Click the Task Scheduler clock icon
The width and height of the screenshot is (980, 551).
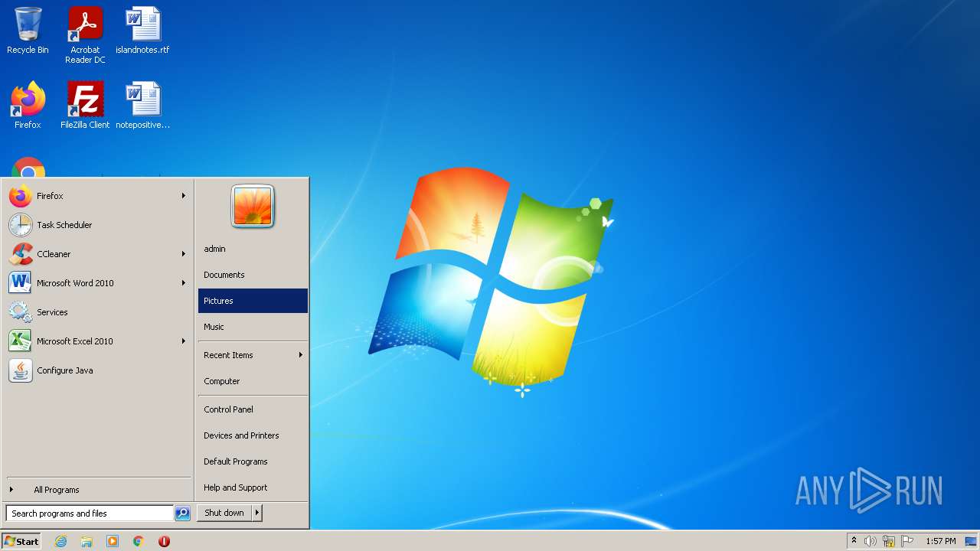(21, 225)
